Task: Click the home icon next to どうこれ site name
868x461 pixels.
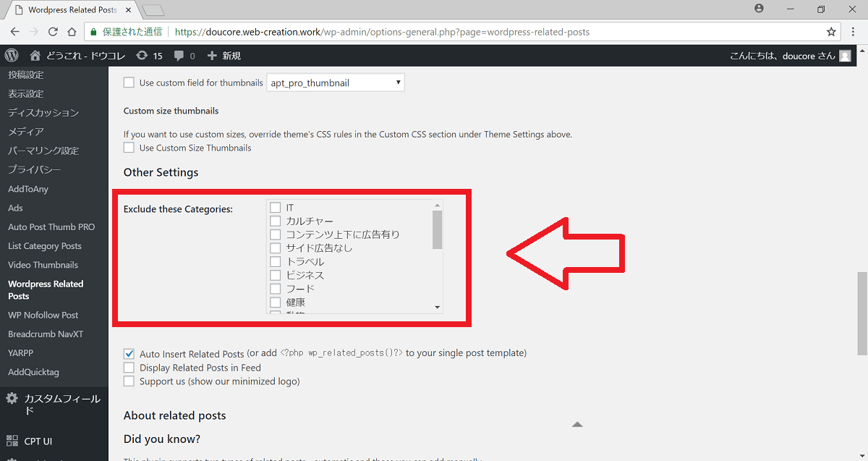Action: (x=36, y=56)
